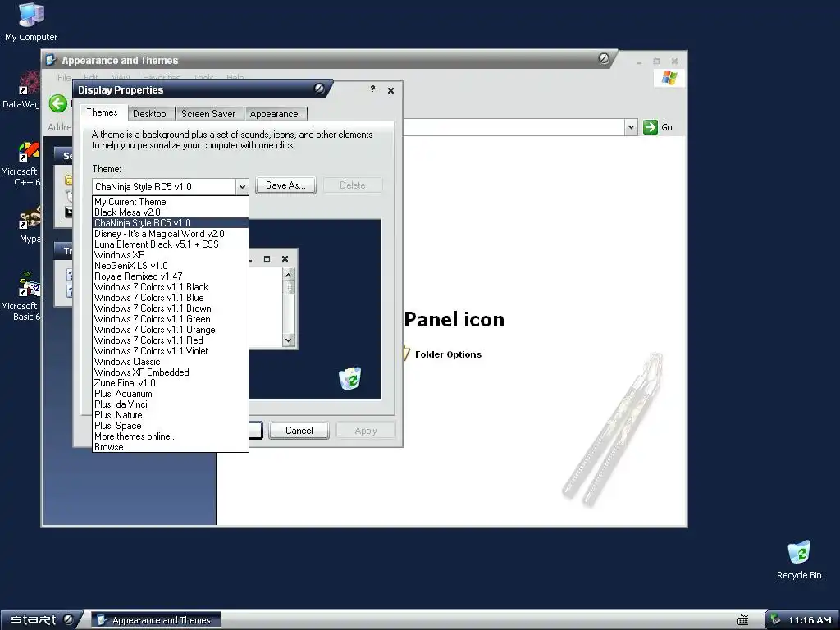This screenshot has width=840, height=630.
Task: Switch to the Appearance tab
Action: [x=274, y=113]
